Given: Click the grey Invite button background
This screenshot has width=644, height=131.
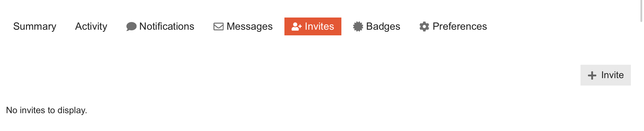Looking at the screenshot, I should (x=606, y=75).
